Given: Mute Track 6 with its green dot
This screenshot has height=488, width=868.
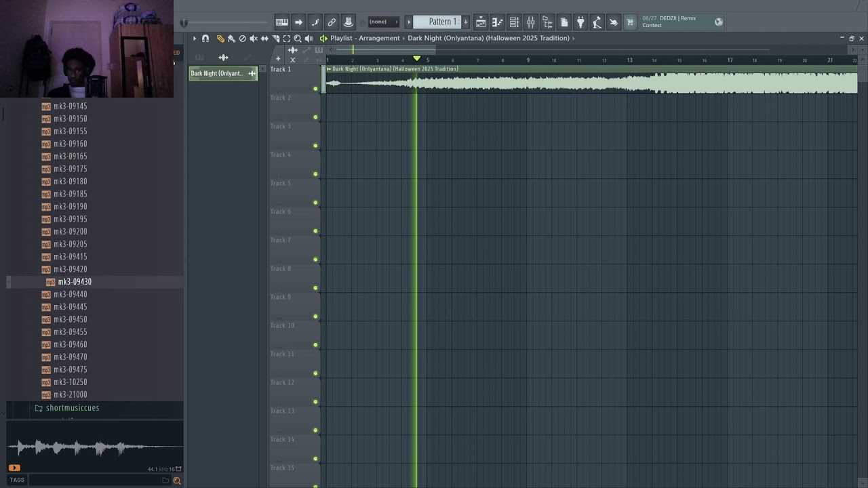Looking at the screenshot, I should (x=315, y=231).
